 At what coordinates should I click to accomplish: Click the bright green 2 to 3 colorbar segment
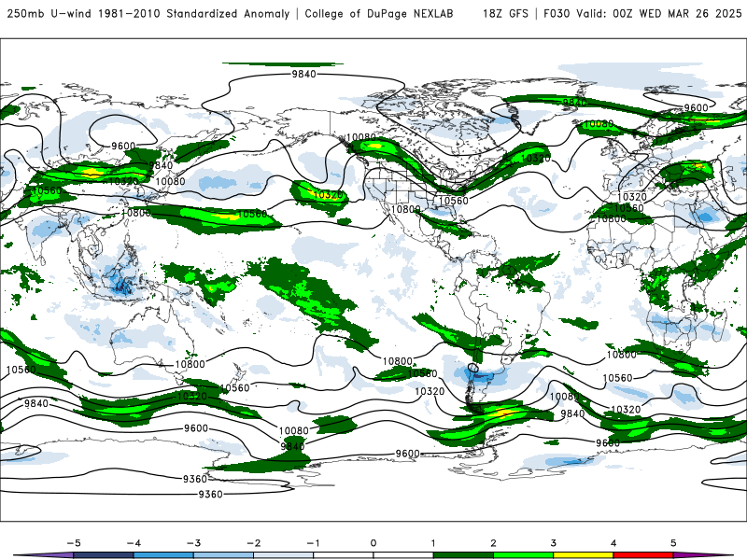point(524,555)
